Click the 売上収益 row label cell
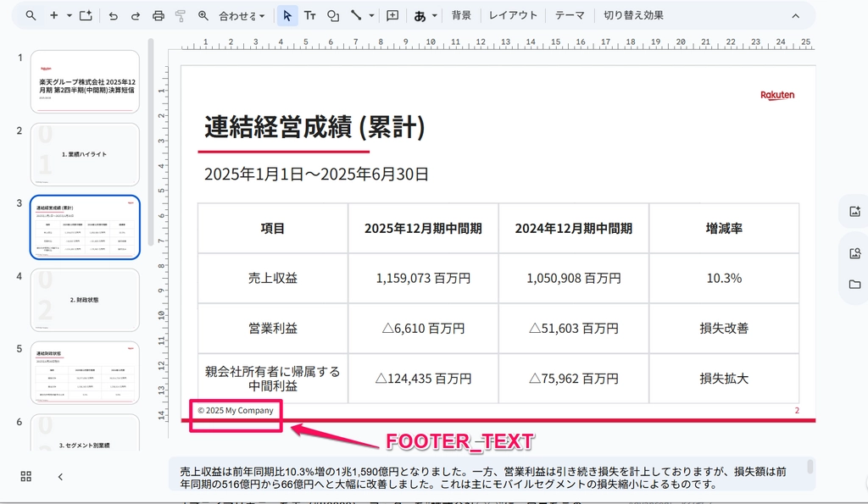 273,279
